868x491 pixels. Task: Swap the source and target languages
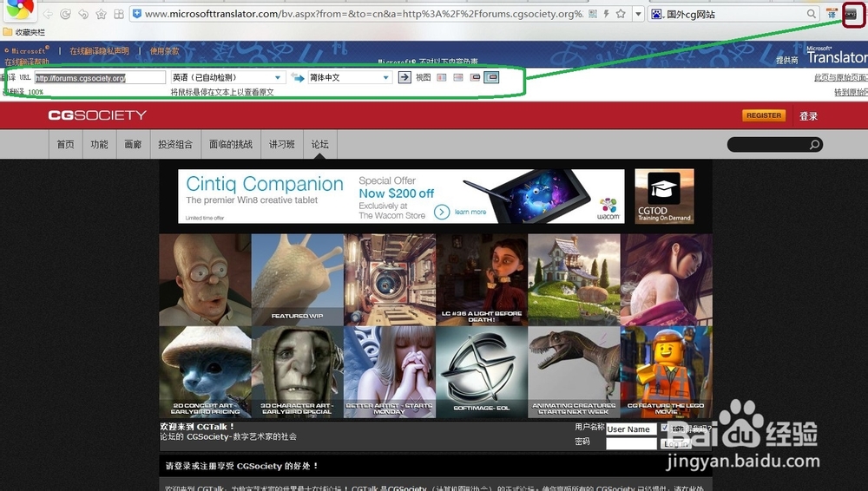click(x=298, y=77)
